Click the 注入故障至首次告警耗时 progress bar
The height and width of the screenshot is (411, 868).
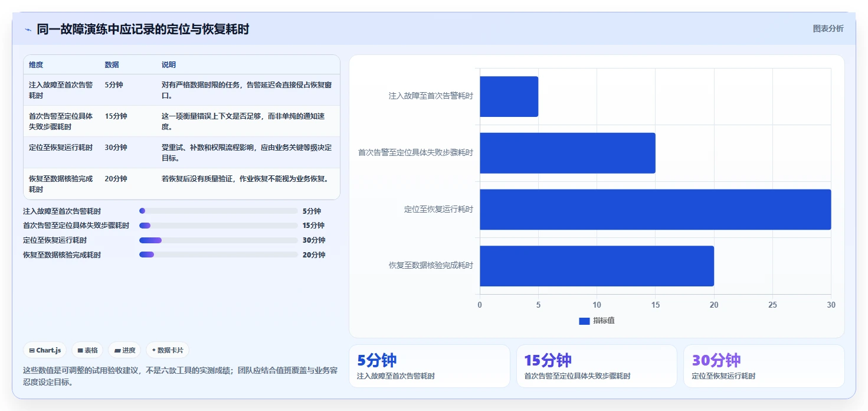218,211
